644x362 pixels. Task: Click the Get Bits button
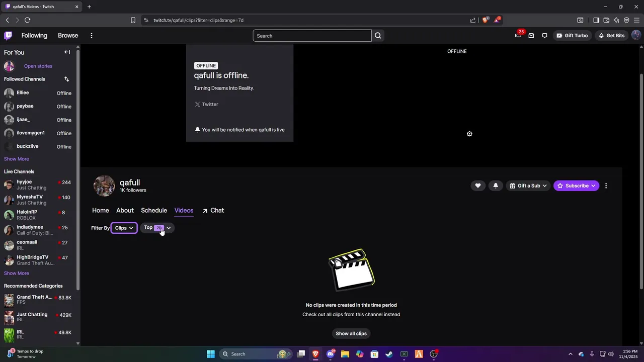pos(611,36)
